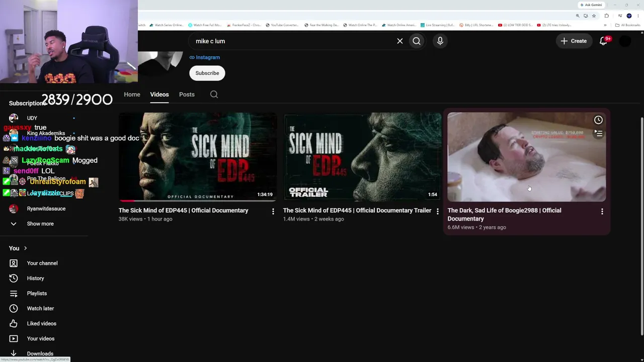Click the Boogie2988 Official Documentary title
Viewport: 644px width, 362px height.
[504, 215]
